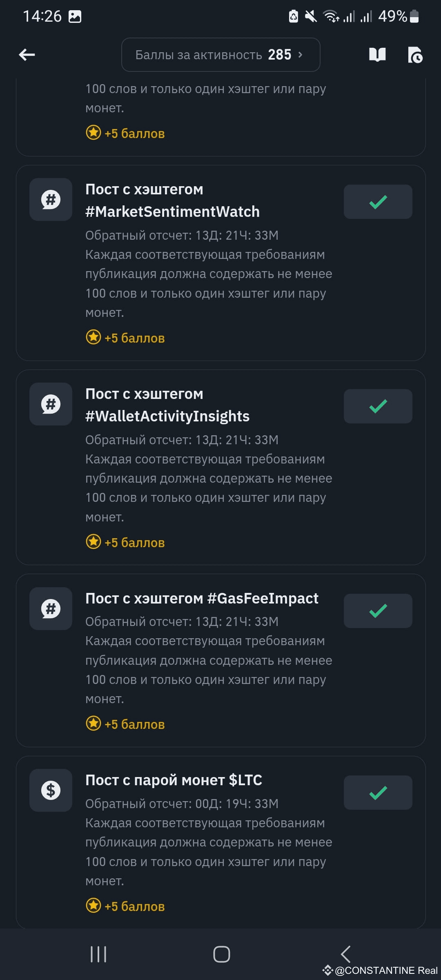Toggle completion checkmark on #GasFeeImpact task
The height and width of the screenshot is (980, 441).
378,611
